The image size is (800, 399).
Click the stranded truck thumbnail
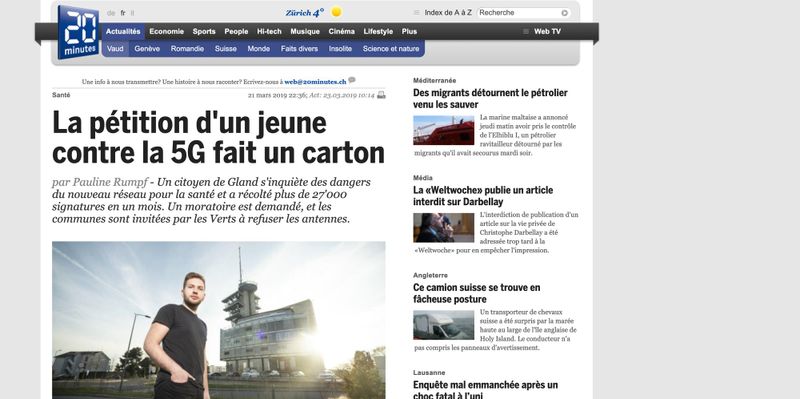443,325
